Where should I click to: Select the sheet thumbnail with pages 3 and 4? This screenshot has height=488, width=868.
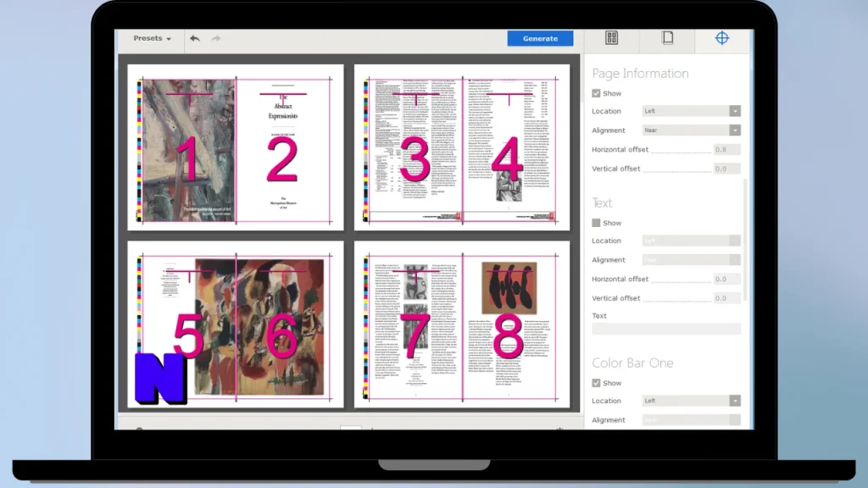pos(462,147)
